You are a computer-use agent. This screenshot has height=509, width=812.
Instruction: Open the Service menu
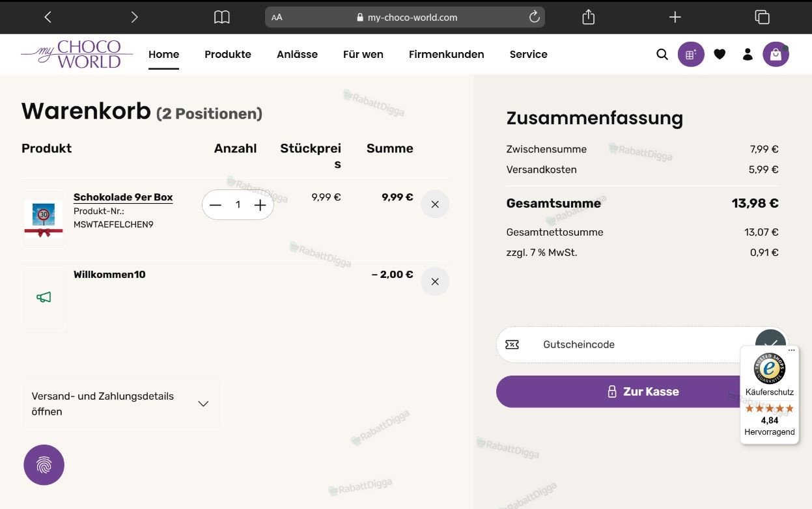click(529, 55)
